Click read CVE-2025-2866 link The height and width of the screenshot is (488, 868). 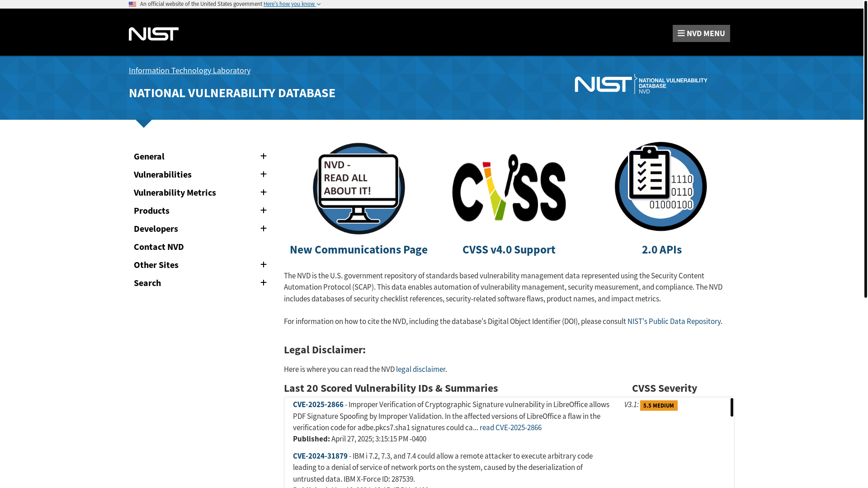(x=510, y=427)
